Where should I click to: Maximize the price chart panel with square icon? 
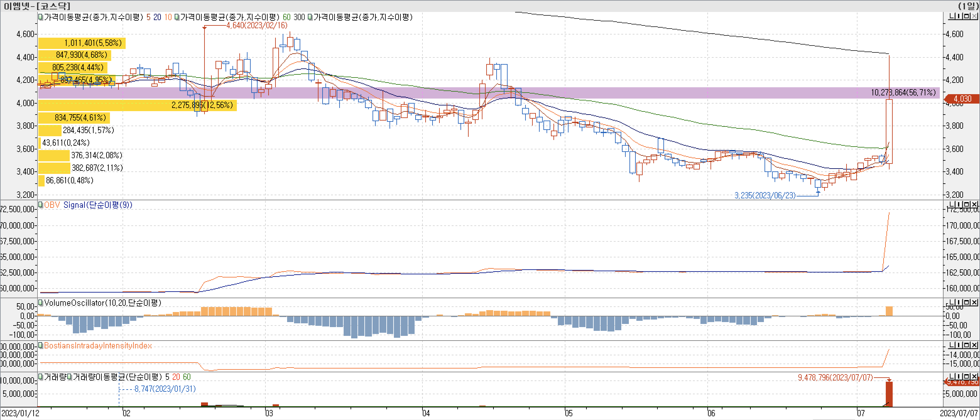coord(967,16)
